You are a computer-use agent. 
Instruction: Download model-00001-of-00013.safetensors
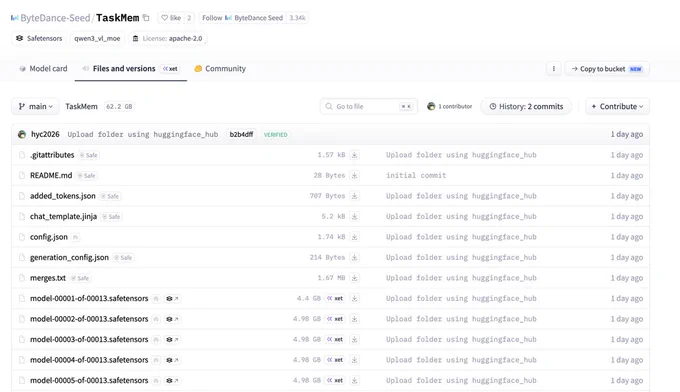pyautogui.click(x=354, y=298)
